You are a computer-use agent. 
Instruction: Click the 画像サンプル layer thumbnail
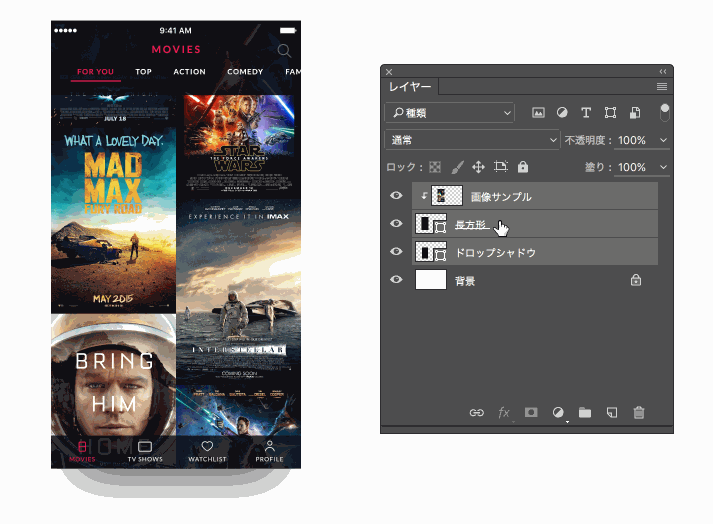tap(447, 196)
